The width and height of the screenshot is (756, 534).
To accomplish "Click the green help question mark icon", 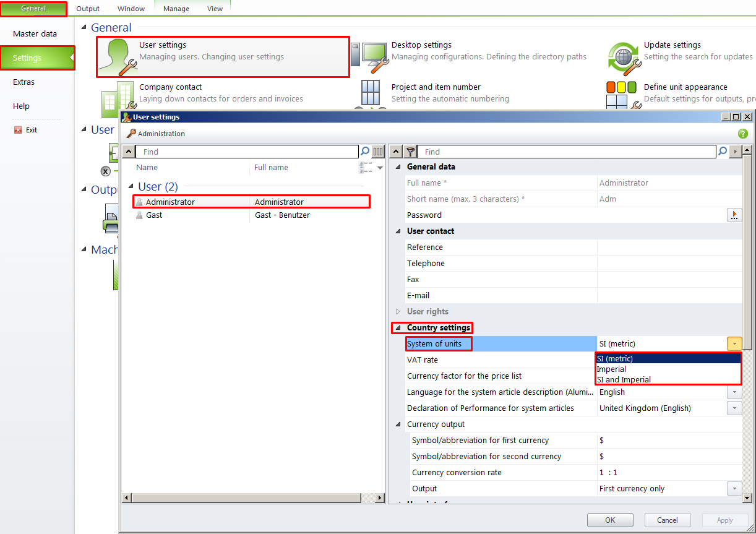I will click(742, 134).
